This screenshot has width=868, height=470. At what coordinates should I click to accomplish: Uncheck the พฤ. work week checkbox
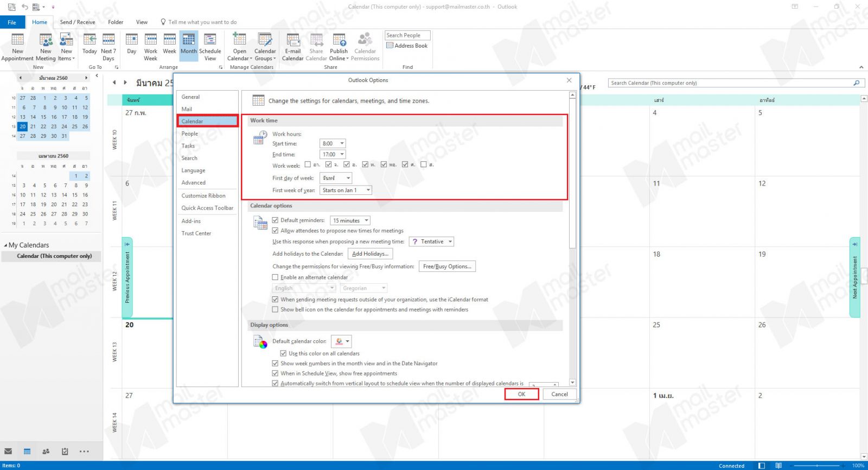(x=384, y=164)
